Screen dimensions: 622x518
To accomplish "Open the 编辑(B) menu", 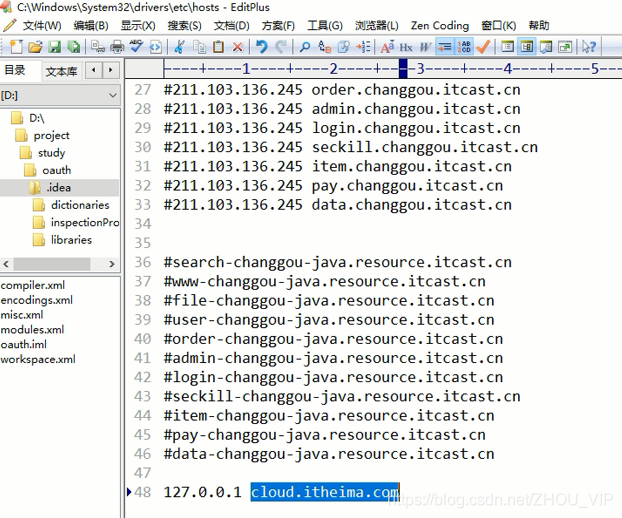I will (91, 25).
